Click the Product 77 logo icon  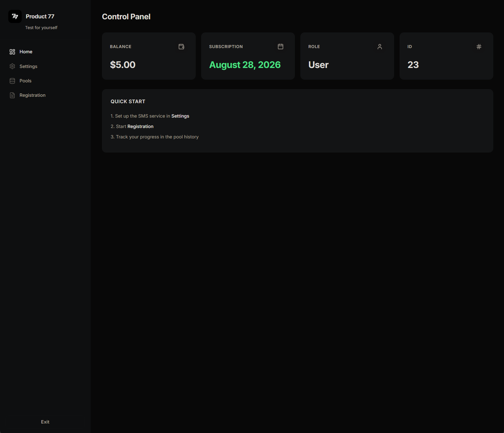[x=15, y=17]
